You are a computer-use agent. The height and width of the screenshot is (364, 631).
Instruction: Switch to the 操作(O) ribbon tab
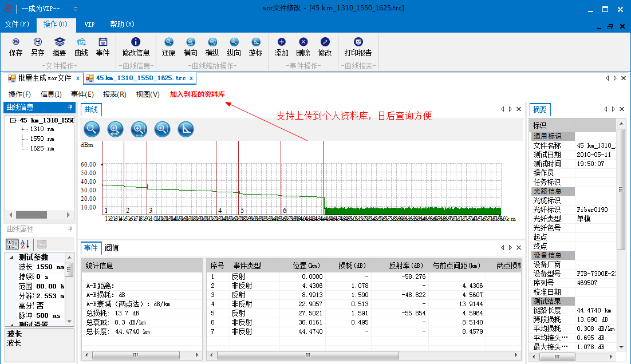pyautogui.click(x=56, y=25)
